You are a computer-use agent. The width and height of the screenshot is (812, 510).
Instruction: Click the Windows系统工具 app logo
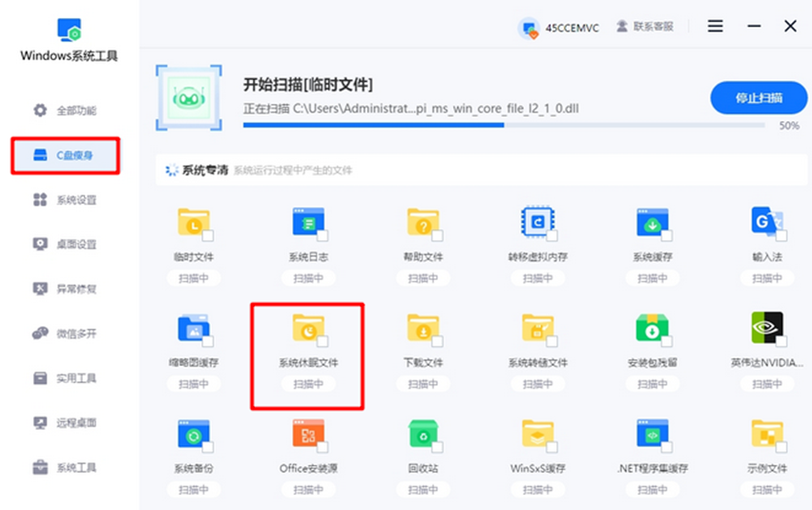pyautogui.click(x=69, y=30)
